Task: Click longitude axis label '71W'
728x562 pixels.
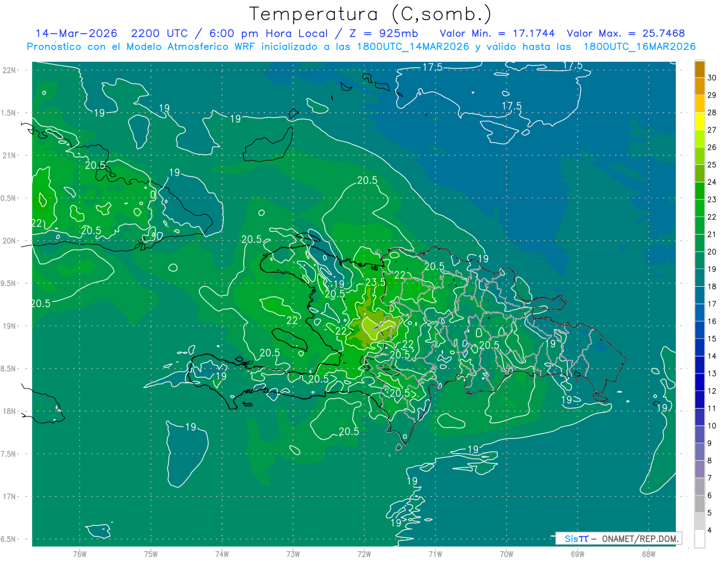Action: tap(435, 554)
